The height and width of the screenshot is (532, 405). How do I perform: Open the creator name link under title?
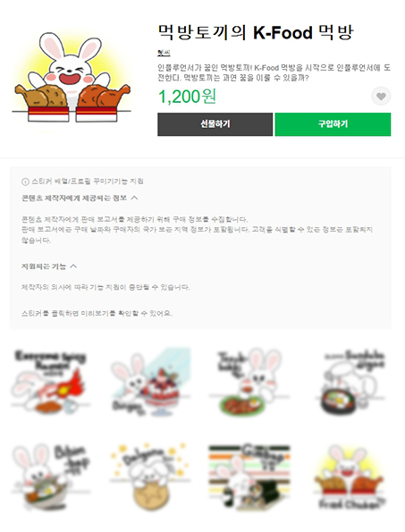pos(164,53)
